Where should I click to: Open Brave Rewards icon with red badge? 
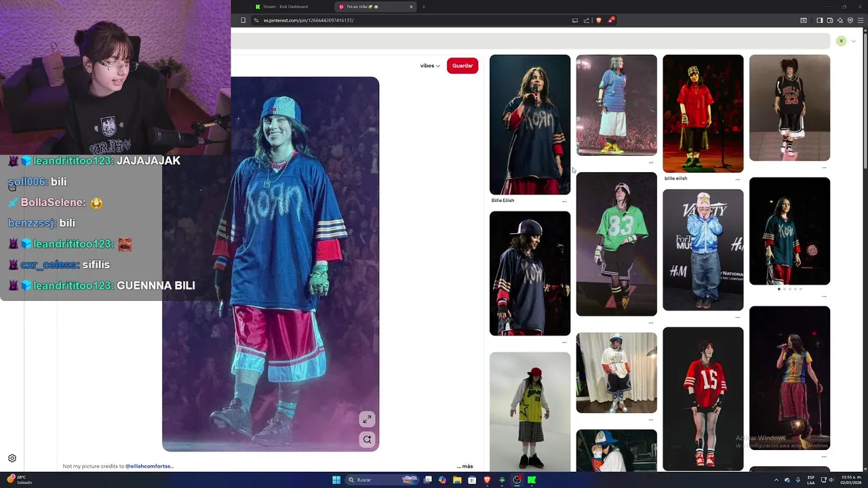(610, 20)
